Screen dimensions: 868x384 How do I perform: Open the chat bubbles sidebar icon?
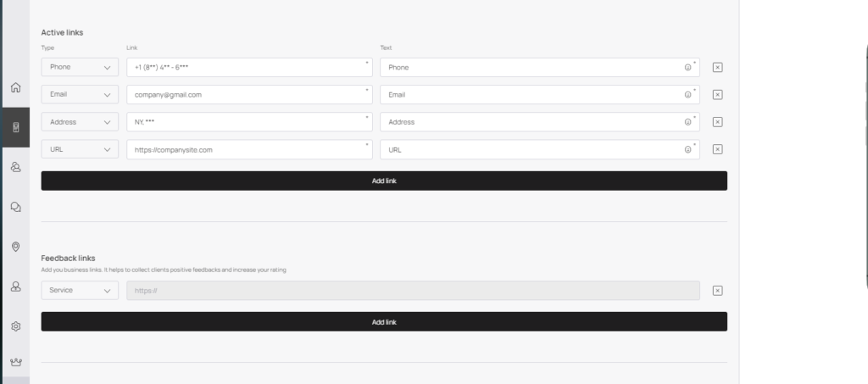[x=15, y=207]
